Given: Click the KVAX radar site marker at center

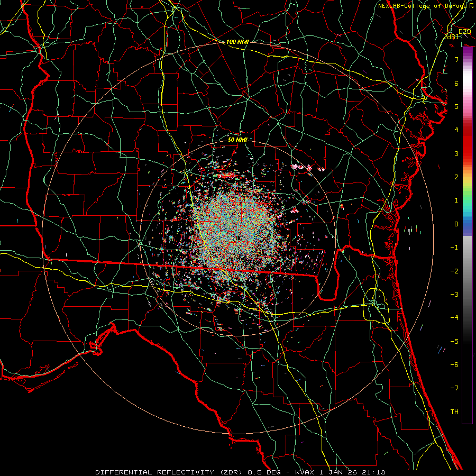Looking at the screenshot, I should [x=239, y=239].
